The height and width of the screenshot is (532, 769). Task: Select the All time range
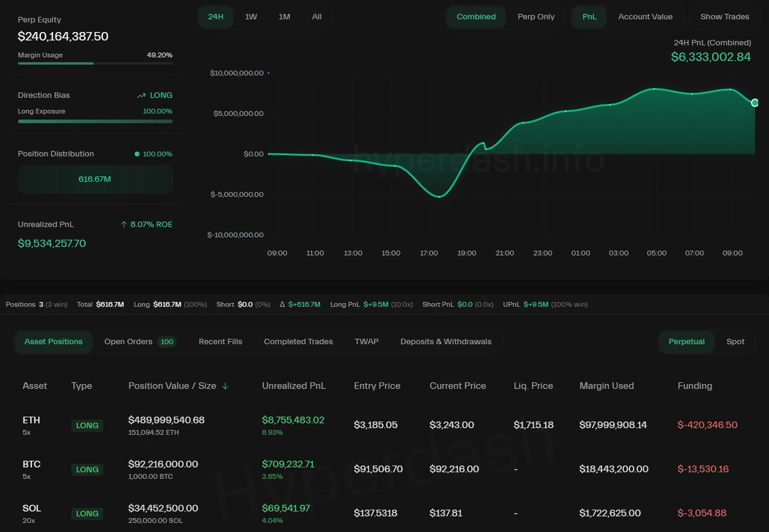tap(317, 17)
